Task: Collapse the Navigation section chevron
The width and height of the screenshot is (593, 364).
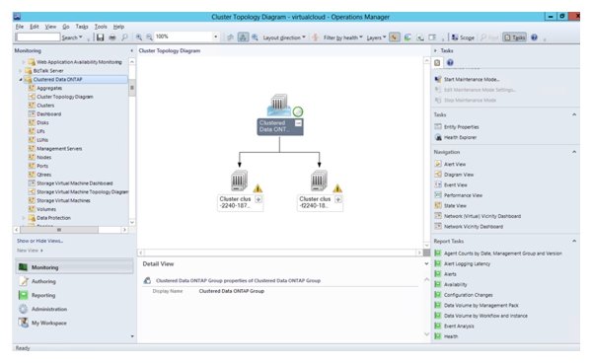Action: pyautogui.click(x=574, y=152)
